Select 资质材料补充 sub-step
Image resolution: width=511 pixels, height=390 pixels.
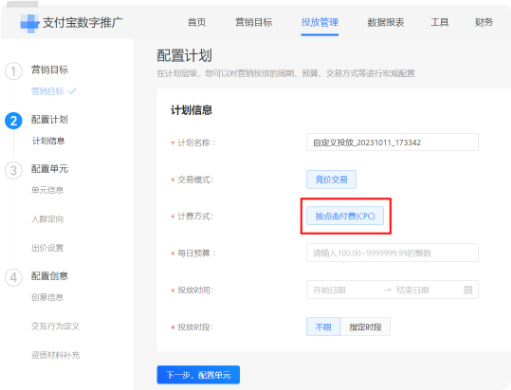(x=55, y=355)
